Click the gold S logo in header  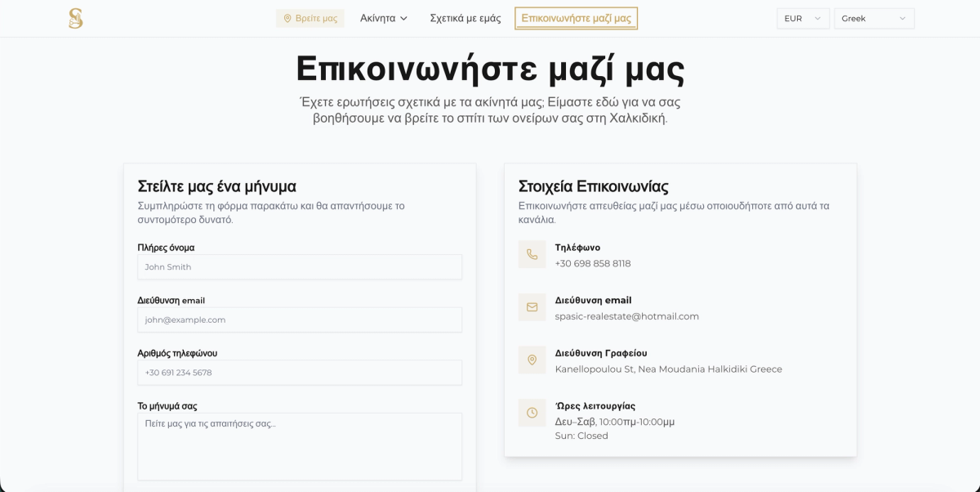pos(76,18)
